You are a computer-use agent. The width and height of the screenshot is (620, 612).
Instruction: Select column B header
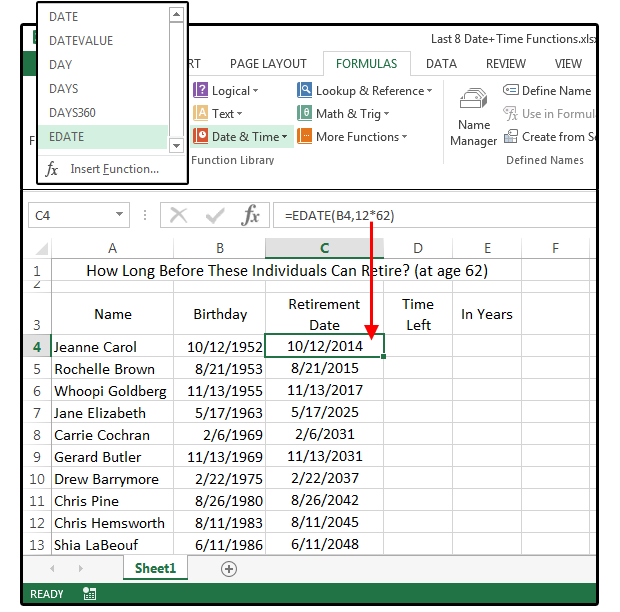click(x=220, y=248)
